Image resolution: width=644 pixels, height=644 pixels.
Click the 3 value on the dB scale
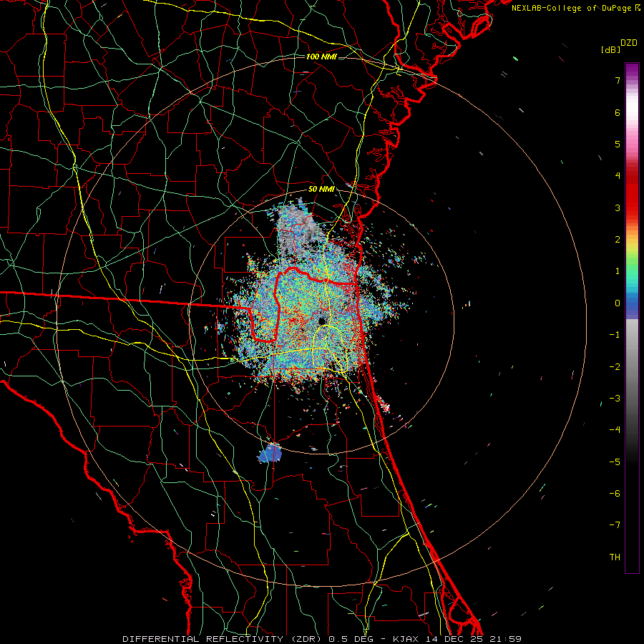point(618,208)
